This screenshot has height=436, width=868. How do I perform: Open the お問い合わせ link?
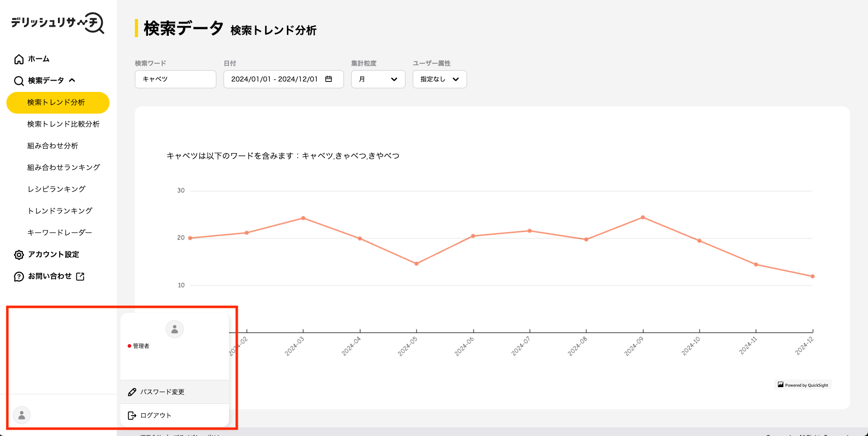pyautogui.click(x=49, y=276)
